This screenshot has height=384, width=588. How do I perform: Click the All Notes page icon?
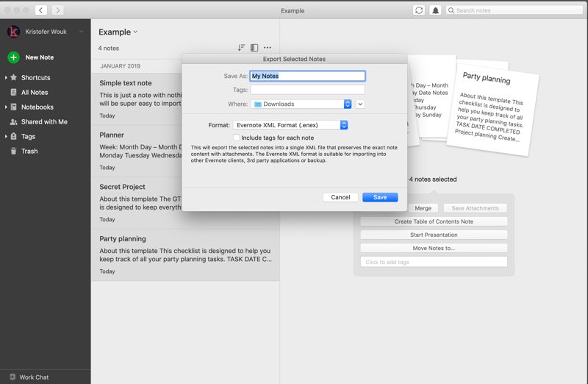point(13,93)
